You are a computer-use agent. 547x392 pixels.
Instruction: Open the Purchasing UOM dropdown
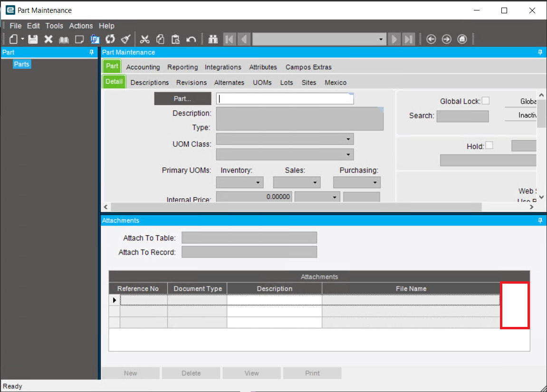(x=375, y=182)
